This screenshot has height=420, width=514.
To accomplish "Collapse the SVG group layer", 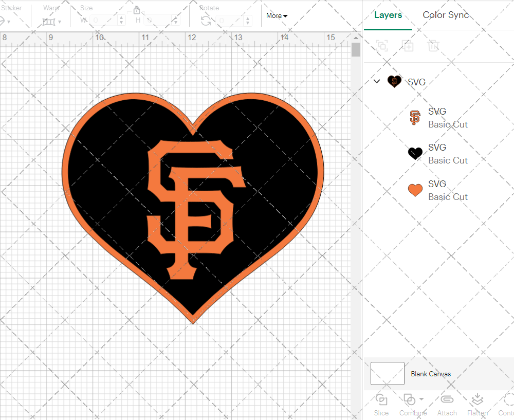I will (377, 81).
